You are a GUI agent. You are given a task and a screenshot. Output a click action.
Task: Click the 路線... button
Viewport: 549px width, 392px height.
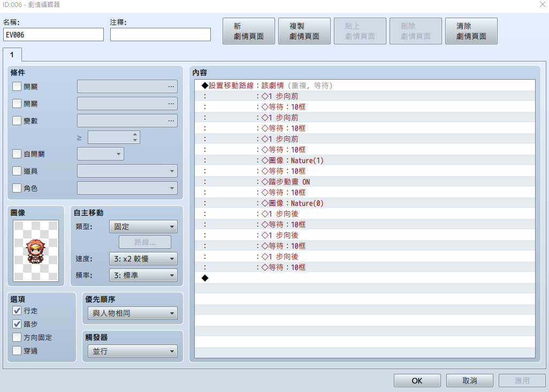[145, 242]
